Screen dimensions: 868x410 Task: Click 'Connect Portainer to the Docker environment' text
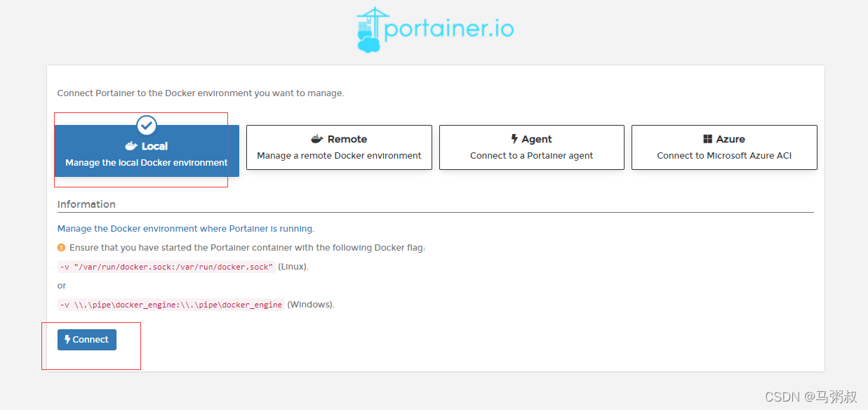click(x=201, y=93)
